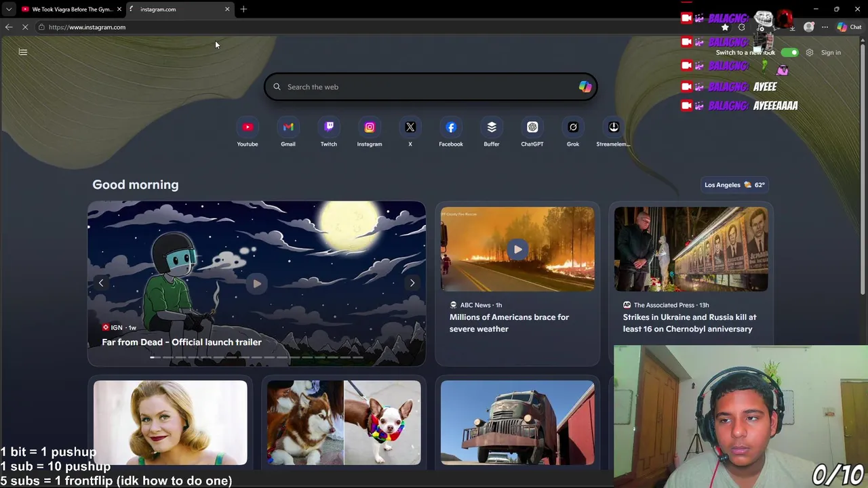
Task: Open the Youtube quick link
Action: (x=248, y=127)
